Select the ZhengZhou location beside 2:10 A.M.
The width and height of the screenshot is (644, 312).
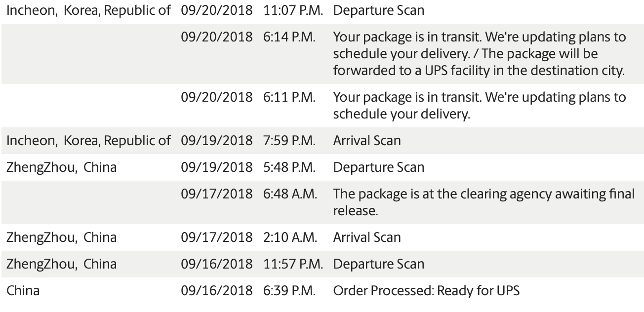62,237
